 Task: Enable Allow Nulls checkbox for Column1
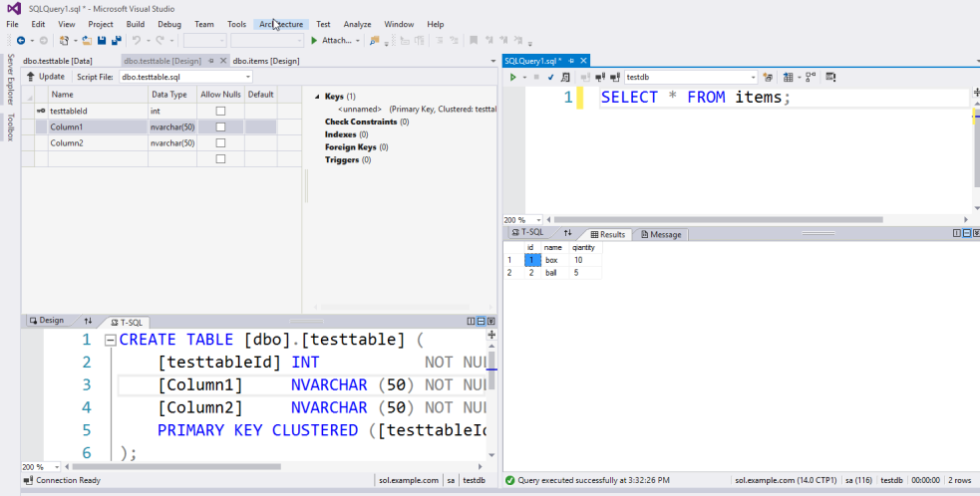[x=220, y=127]
